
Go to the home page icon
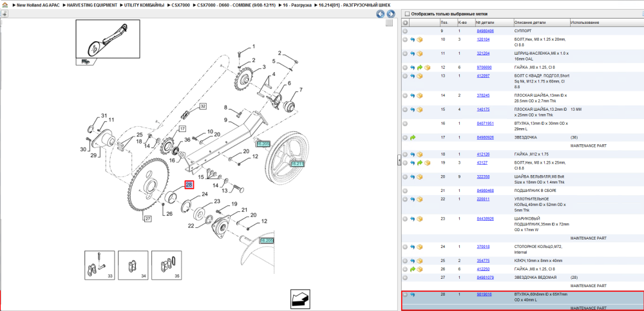tap(5, 5)
